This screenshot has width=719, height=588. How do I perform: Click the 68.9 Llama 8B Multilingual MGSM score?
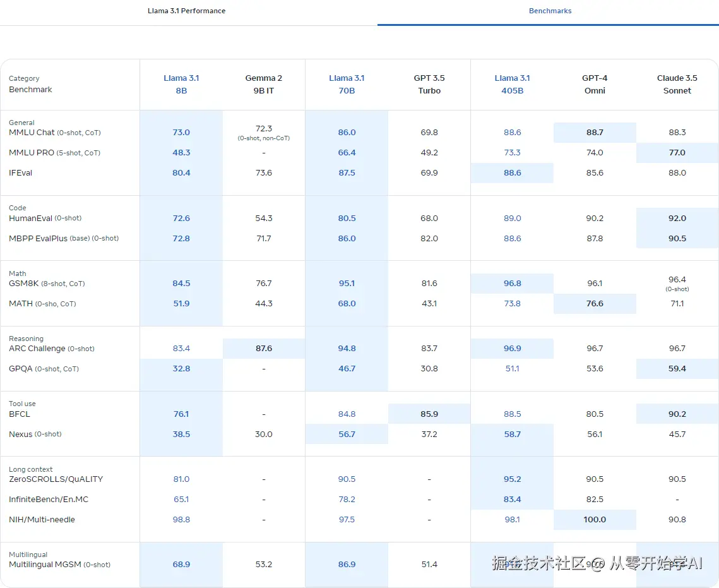coord(181,565)
